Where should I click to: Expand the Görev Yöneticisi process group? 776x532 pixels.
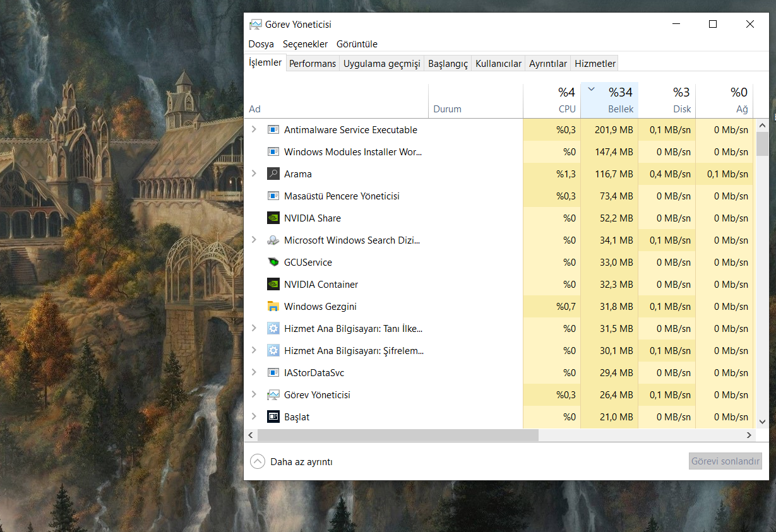(x=254, y=394)
